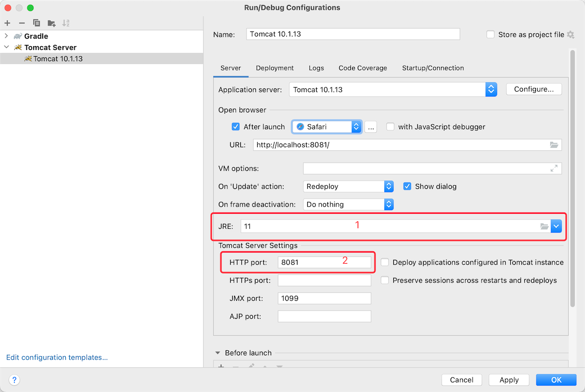Click Edit configuration templates link
Image resolution: width=585 pixels, height=392 pixels.
pyautogui.click(x=57, y=357)
